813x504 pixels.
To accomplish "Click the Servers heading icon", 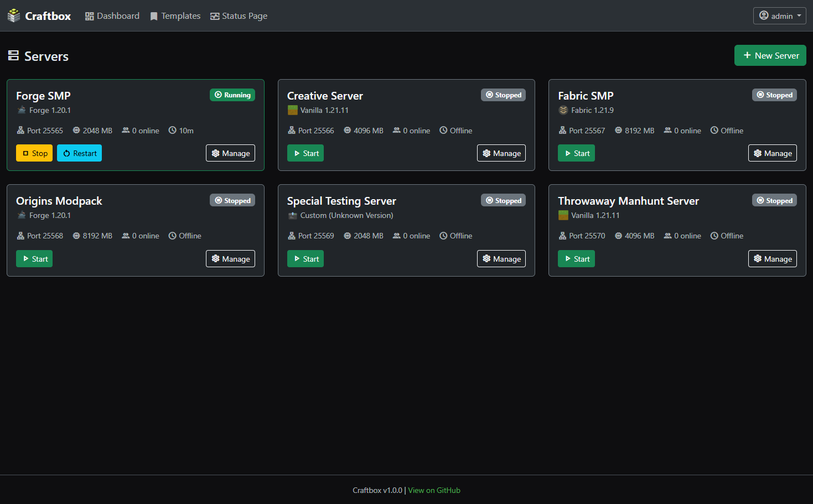I will (13, 55).
